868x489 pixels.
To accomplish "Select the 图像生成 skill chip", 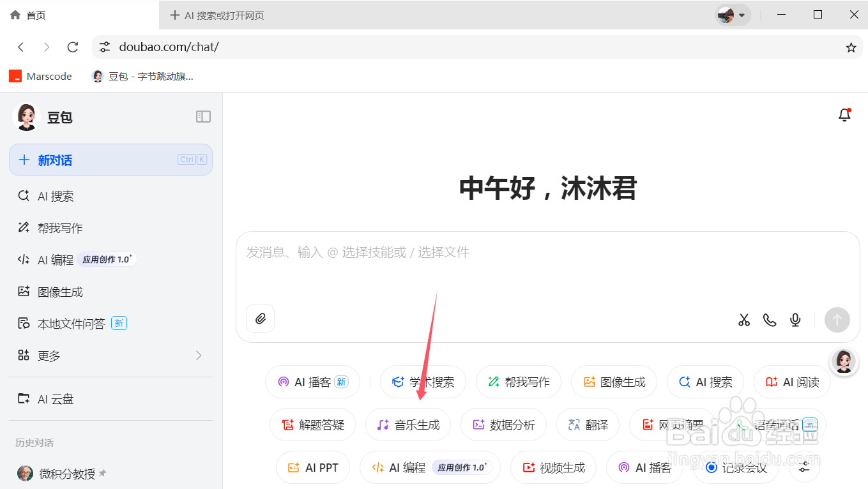I will [x=614, y=382].
